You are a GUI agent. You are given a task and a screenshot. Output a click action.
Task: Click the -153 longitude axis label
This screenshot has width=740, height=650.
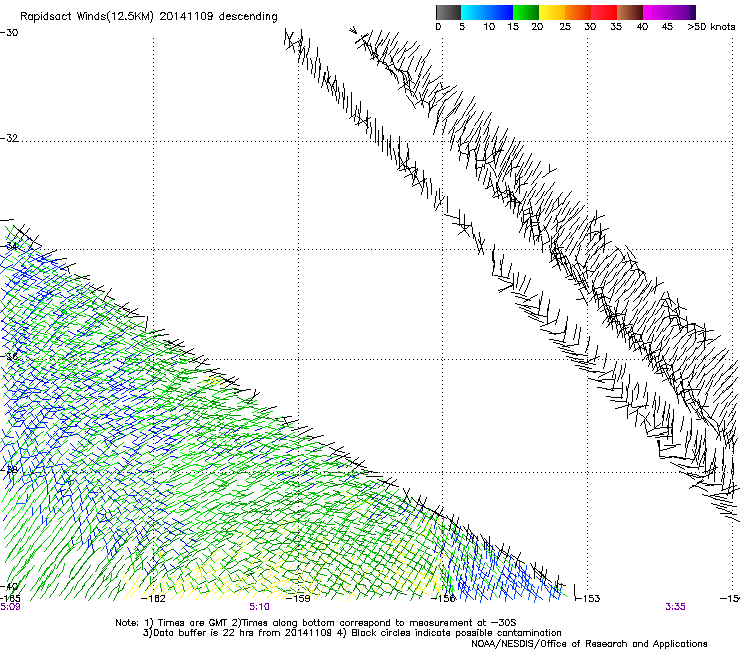[x=588, y=599]
